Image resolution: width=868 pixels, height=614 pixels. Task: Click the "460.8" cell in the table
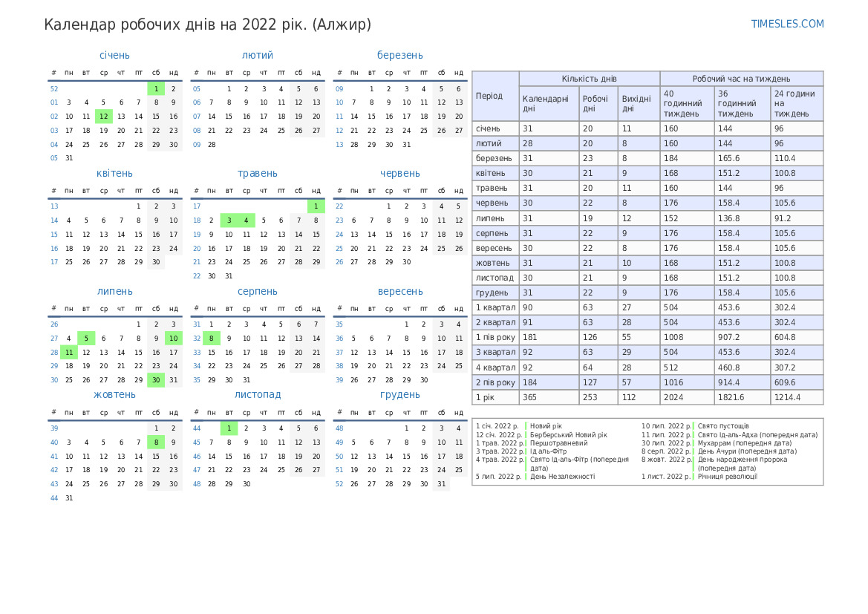click(742, 368)
